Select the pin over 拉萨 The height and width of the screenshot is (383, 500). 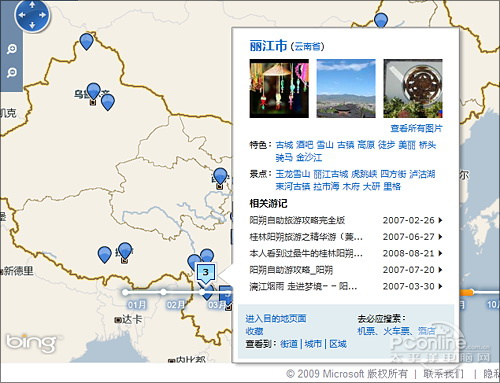pos(125,251)
